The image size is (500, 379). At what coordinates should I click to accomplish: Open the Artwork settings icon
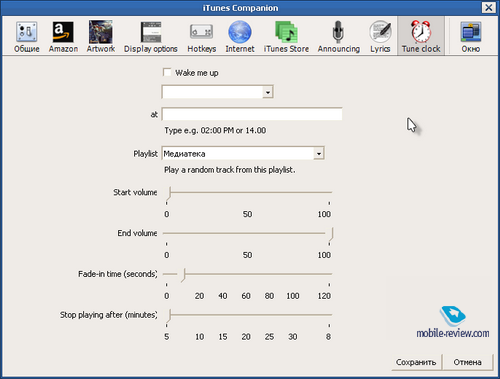coord(101,37)
